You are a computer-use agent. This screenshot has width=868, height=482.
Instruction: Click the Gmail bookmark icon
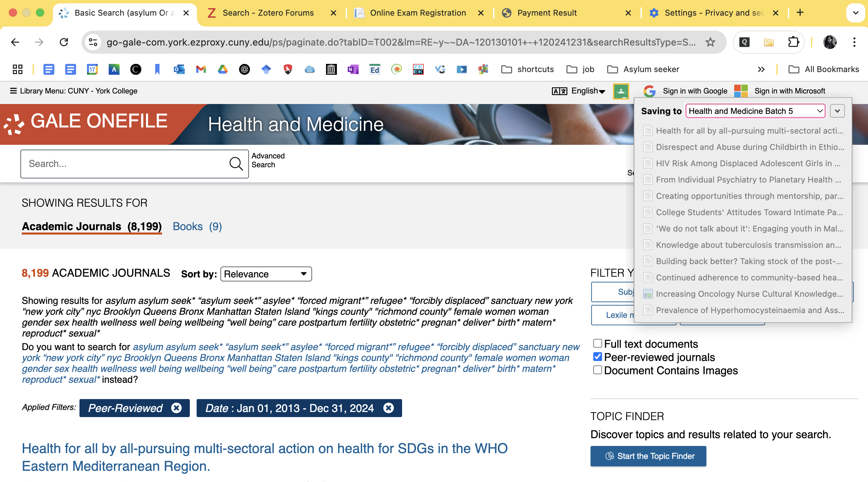(x=201, y=69)
